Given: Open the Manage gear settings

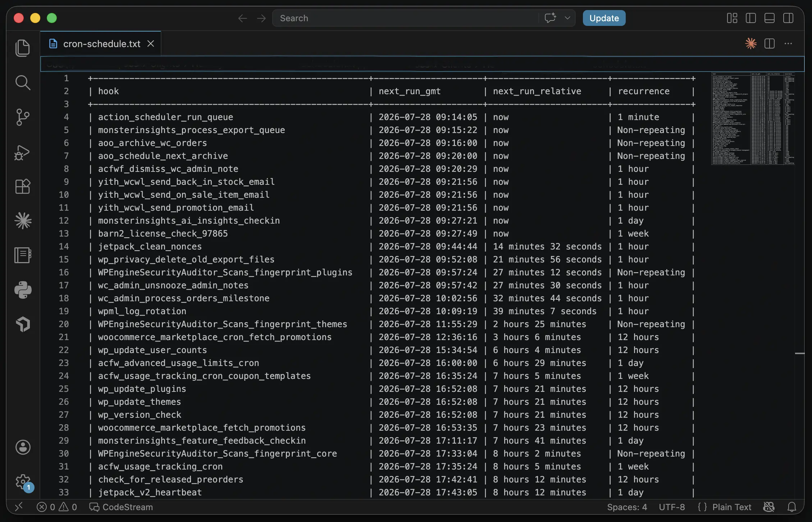Looking at the screenshot, I should pos(23,482).
